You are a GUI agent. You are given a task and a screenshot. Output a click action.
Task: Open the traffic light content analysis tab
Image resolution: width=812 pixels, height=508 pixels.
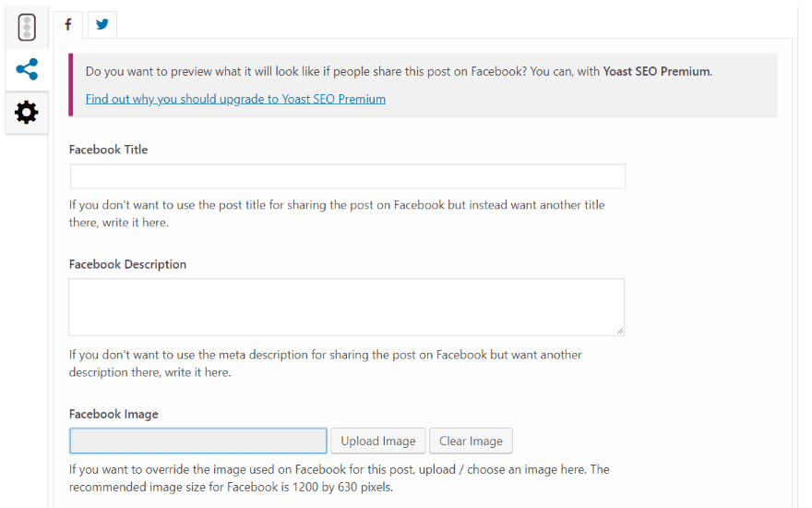coord(27,28)
